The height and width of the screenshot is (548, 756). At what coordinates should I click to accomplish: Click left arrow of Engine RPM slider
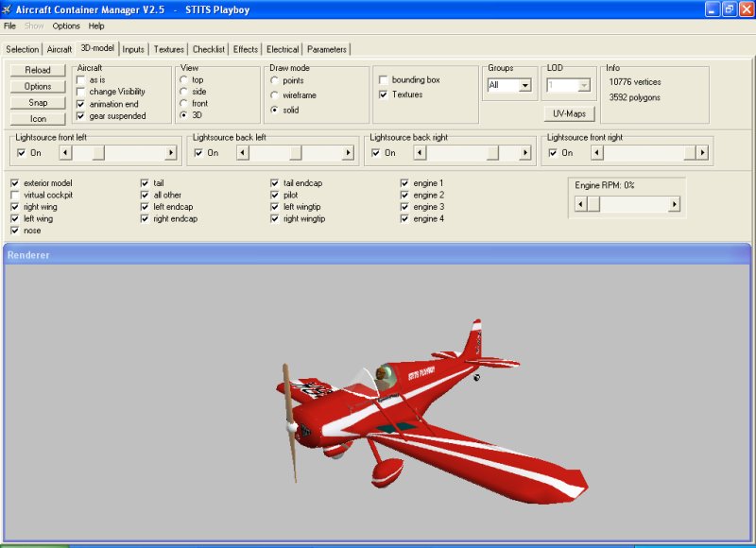tap(580, 203)
